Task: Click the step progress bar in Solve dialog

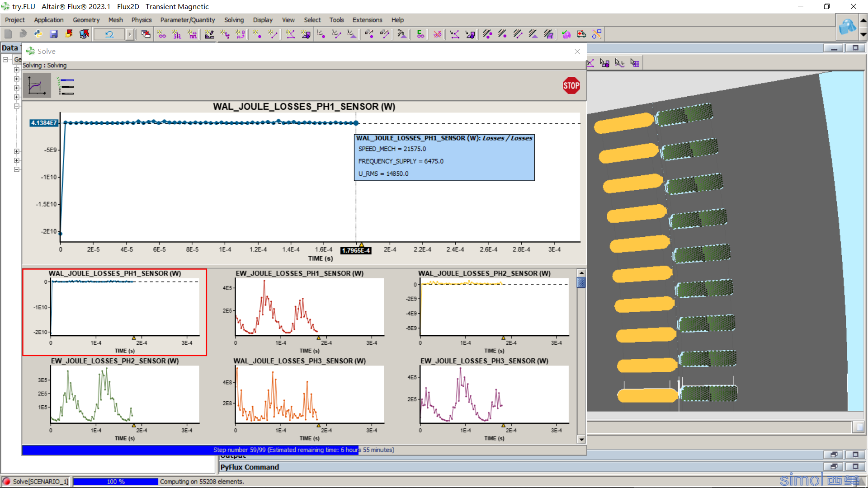Action: [304, 450]
